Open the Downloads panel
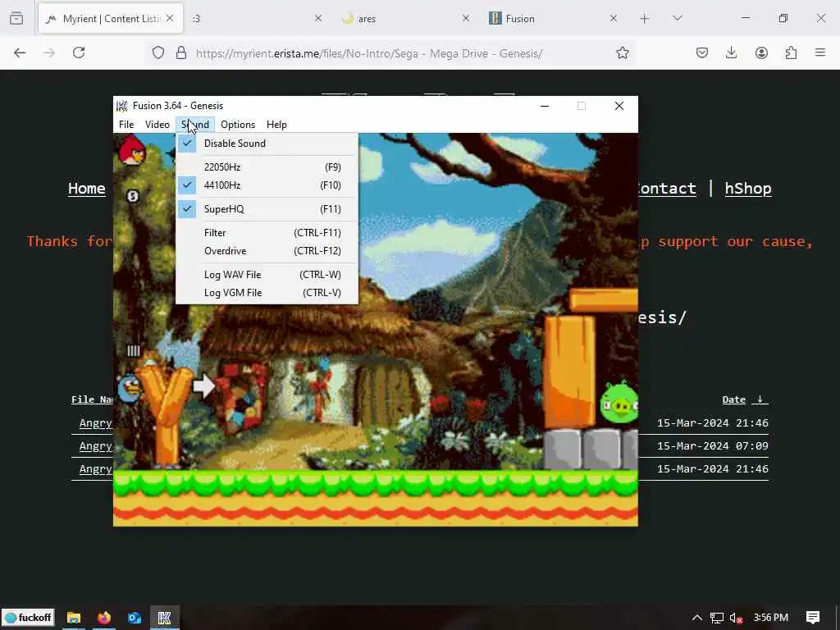This screenshot has height=630, width=840. coord(731,52)
